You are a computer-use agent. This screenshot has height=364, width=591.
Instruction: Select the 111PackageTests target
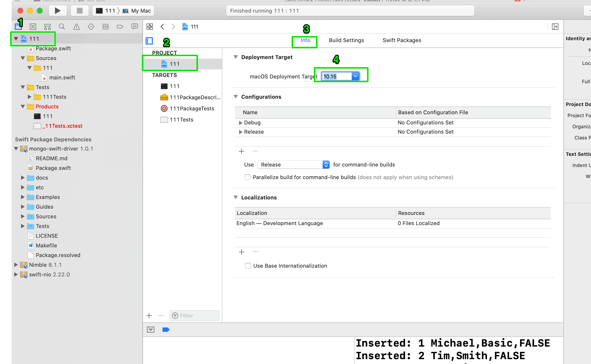click(x=192, y=108)
